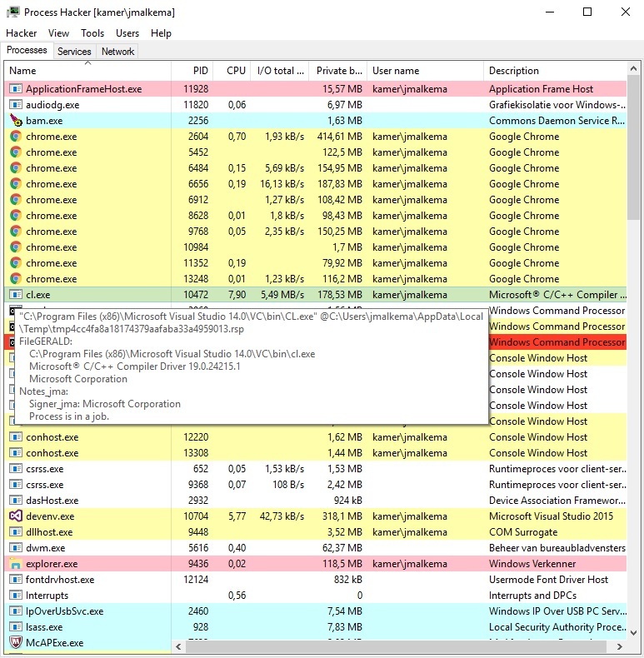
Task: Open the Tools menu
Action: click(x=92, y=33)
